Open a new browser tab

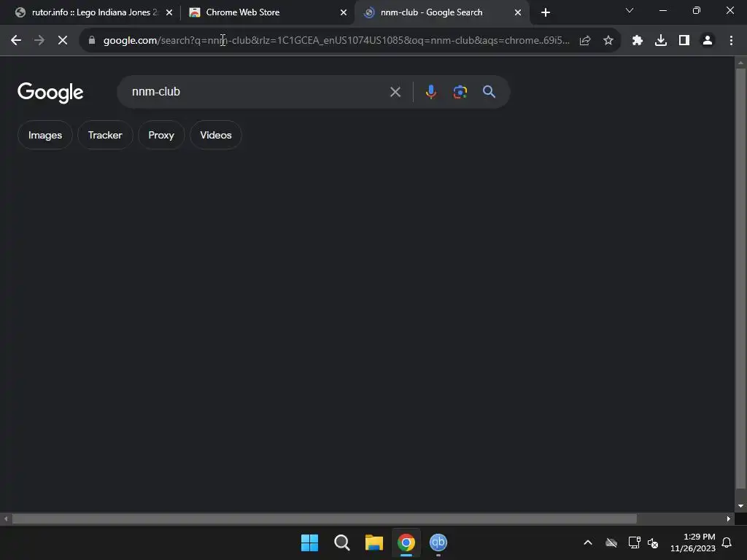(x=546, y=12)
